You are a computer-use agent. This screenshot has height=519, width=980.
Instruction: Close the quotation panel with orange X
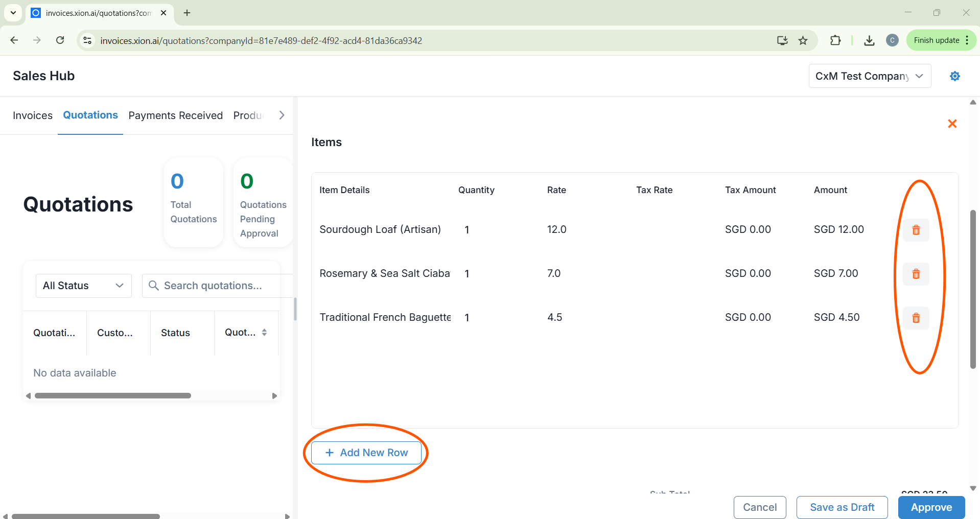952,124
